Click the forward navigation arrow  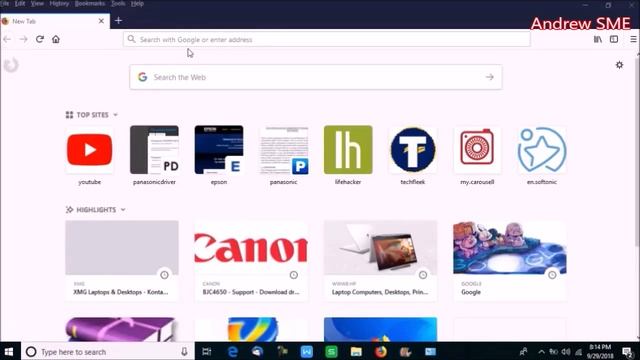click(x=23, y=39)
